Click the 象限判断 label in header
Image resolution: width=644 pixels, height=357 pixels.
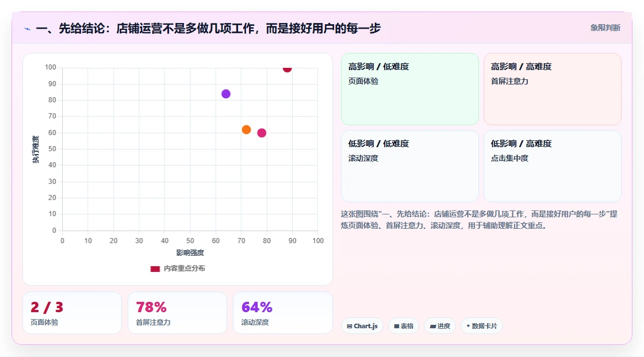point(605,28)
